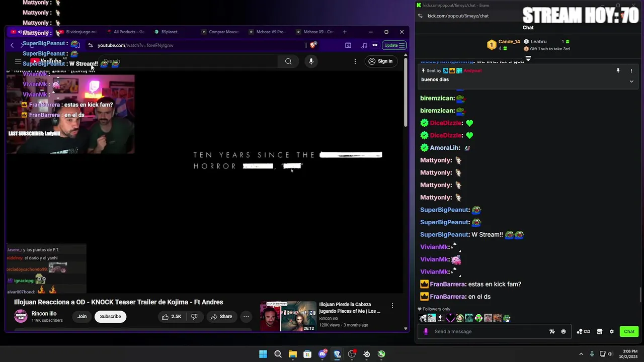Click the Rincon illo channel avatar
The image size is (644, 362).
(x=21, y=316)
